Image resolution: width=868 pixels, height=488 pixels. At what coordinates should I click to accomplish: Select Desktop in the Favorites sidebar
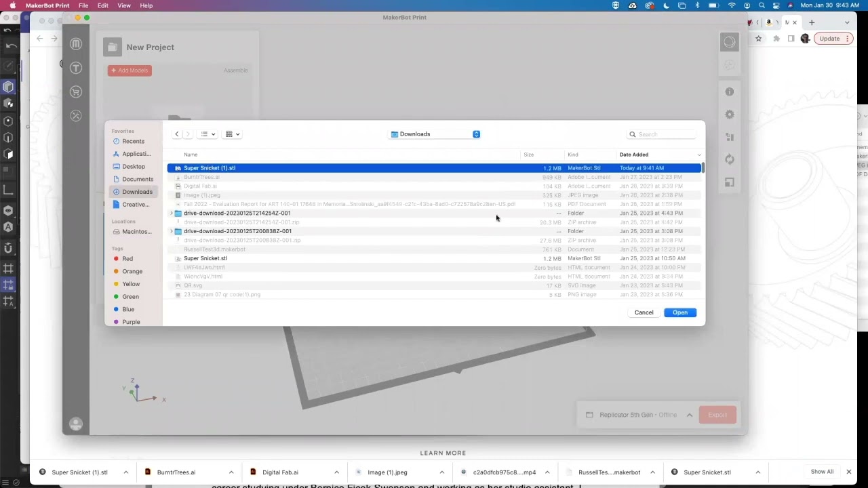pyautogui.click(x=134, y=167)
